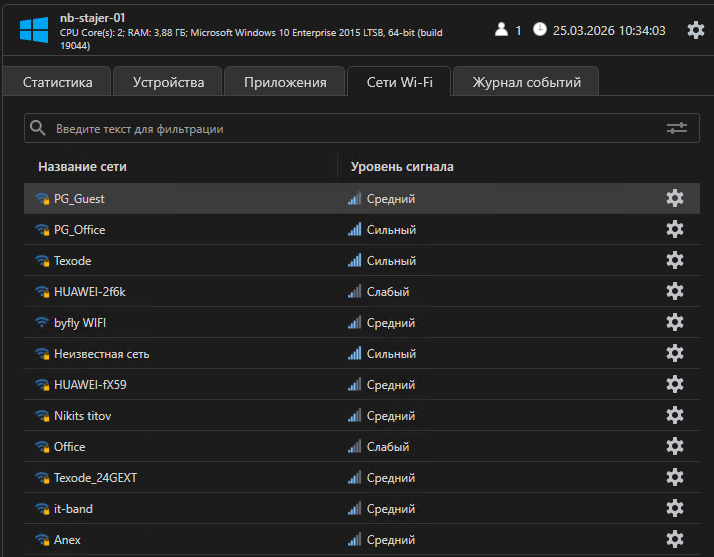Screen dimensions: 714x557
Task: Click gear icon in Texode row
Action: (x=675, y=260)
